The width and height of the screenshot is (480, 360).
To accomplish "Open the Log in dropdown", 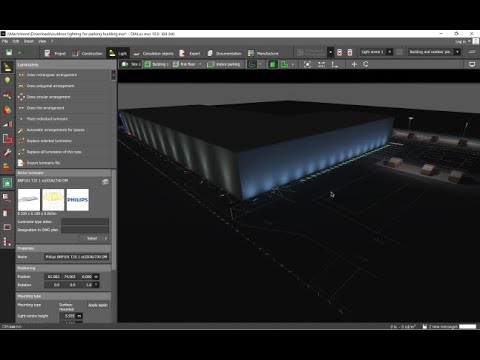I will coord(463,42).
